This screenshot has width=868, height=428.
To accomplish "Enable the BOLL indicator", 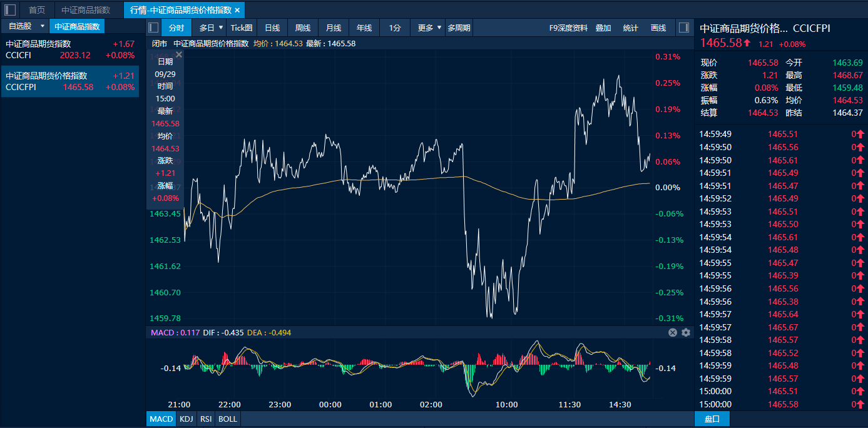I will tap(227, 419).
